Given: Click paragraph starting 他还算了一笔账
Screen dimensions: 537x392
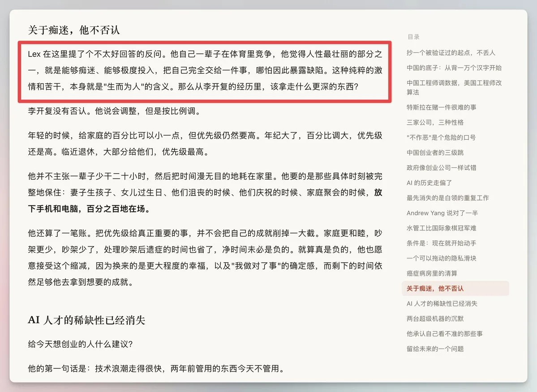Looking at the screenshot, I should tap(205, 258).
